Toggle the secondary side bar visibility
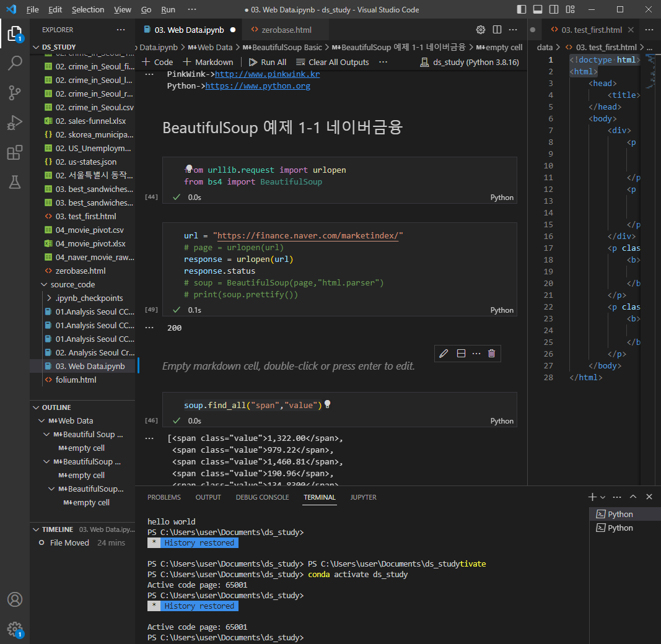 point(554,9)
